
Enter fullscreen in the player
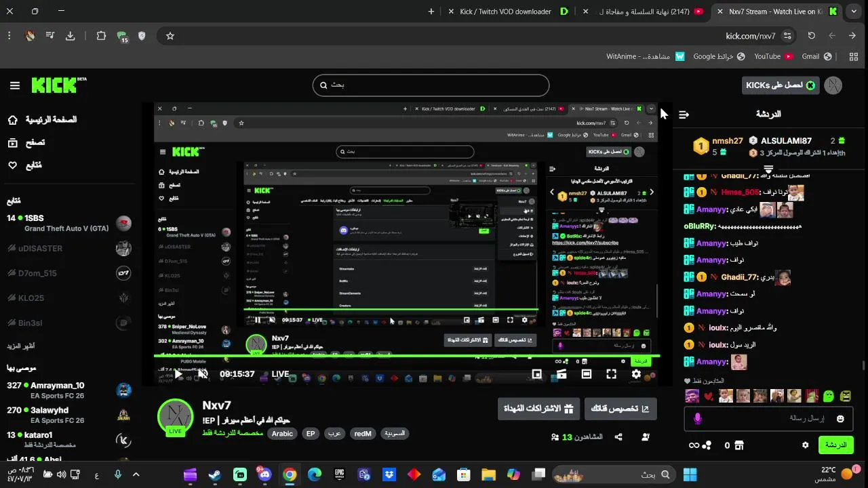611,373
